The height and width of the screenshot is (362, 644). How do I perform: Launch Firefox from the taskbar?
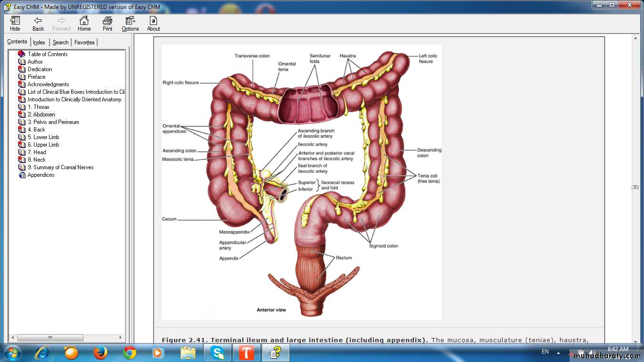coord(100,353)
